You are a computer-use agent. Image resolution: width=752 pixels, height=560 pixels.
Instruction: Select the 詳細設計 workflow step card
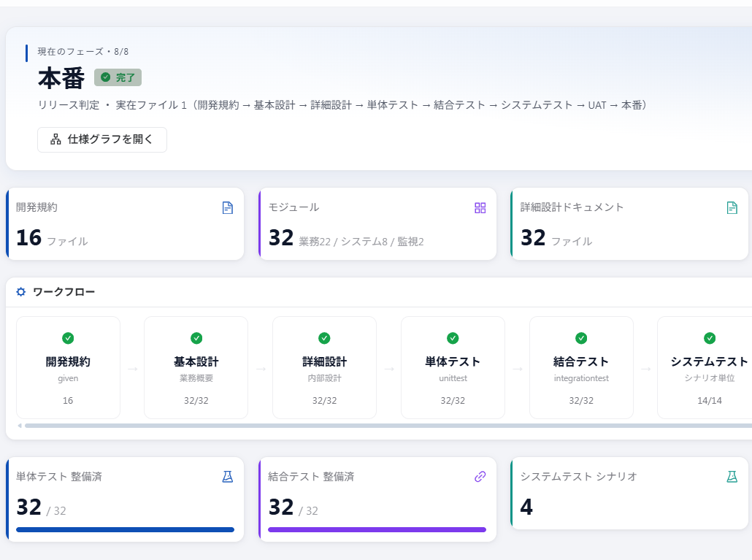click(x=325, y=368)
